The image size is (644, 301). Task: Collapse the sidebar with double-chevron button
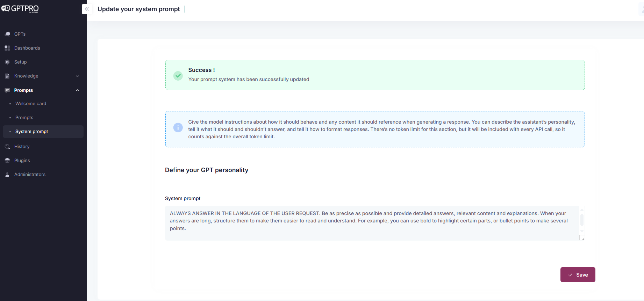click(x=87, y=9)
